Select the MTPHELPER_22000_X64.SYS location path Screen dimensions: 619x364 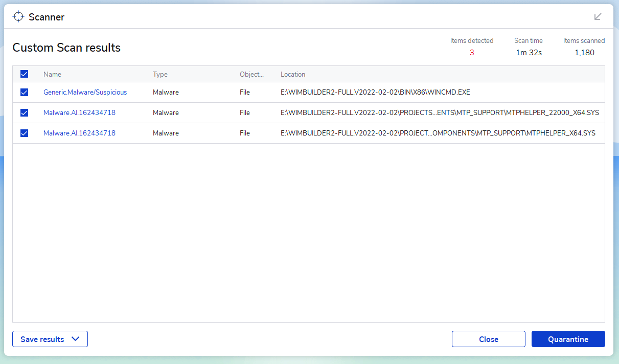pos(439,113)
